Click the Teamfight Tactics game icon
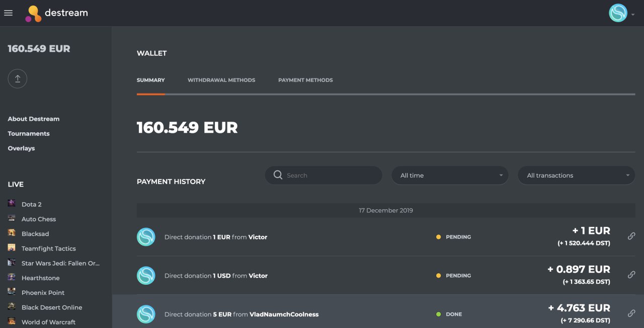The image size is (644, 328). coord(12,248)
